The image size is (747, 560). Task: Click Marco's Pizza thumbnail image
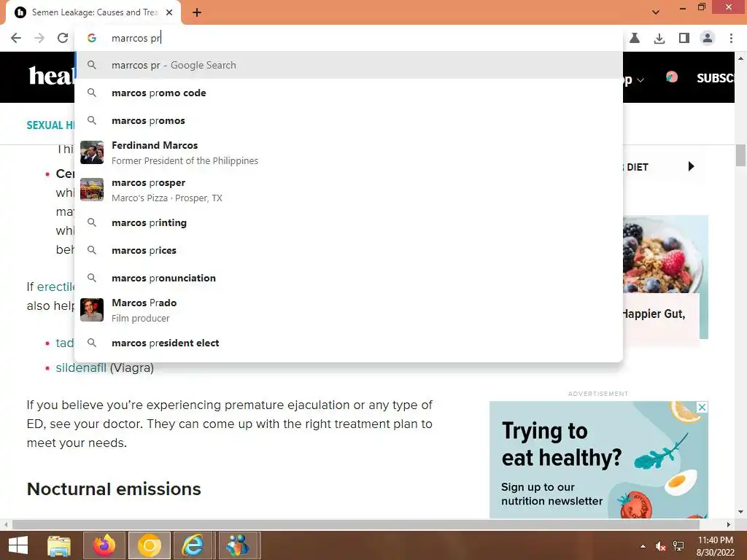92,190
